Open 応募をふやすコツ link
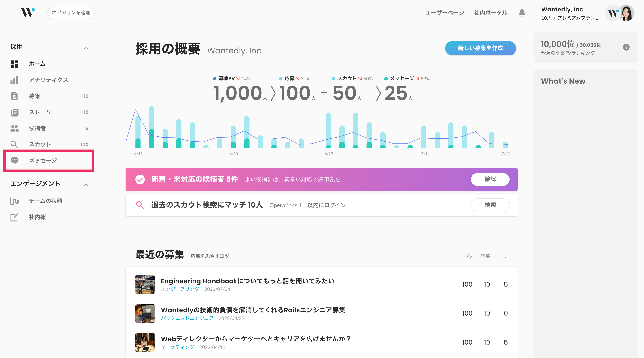The image size is (644, 358). [x=210, y=256]
